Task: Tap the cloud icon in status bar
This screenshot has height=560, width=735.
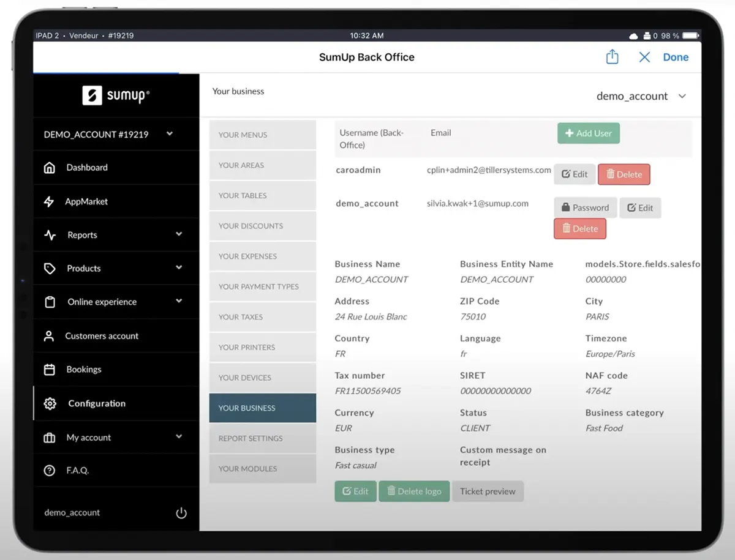Action: (x=633, y=36)
